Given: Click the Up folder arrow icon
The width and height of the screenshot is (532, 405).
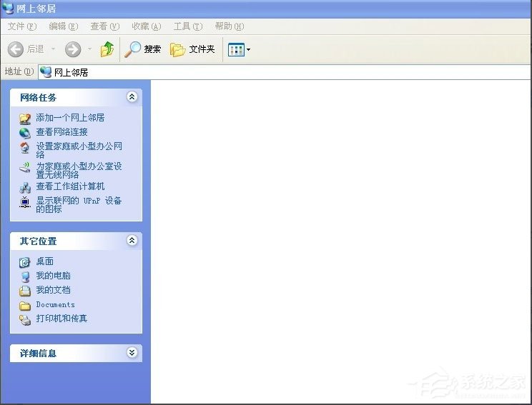Looking at the screenshot, I should coord(107,49).
